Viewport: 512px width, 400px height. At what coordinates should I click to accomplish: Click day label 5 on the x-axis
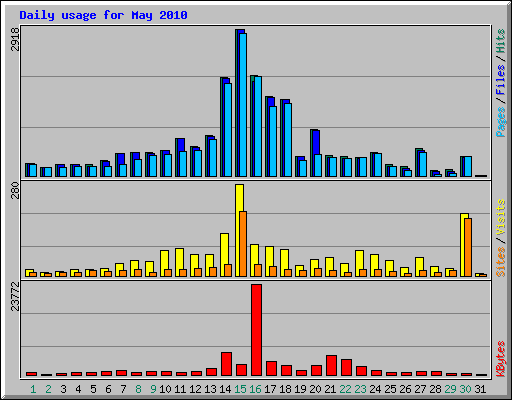(93, 389)
